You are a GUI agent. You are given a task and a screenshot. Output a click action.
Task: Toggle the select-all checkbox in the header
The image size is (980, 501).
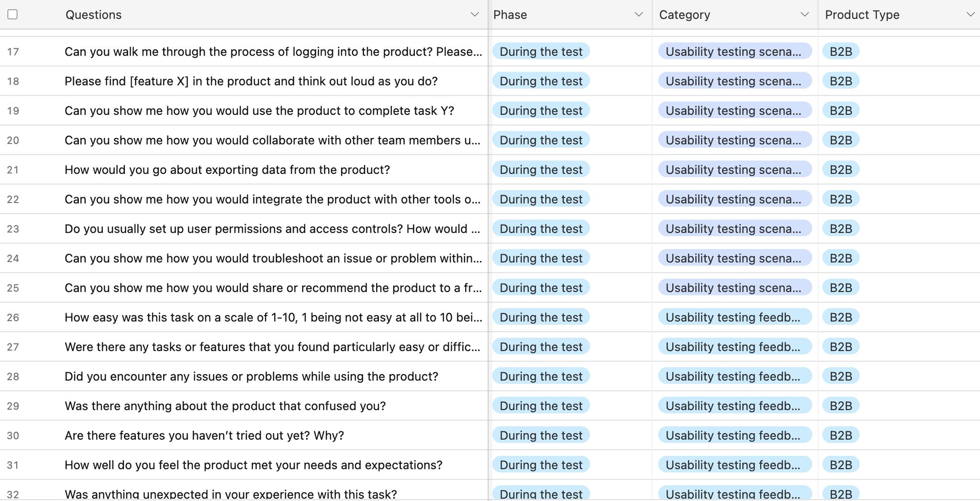coord(12,14)
